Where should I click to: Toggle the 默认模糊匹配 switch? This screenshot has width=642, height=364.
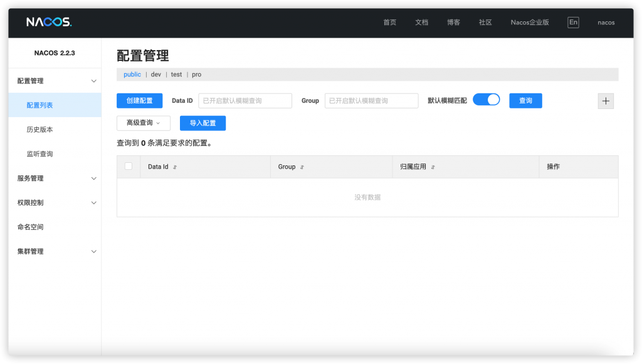[486, 100]
